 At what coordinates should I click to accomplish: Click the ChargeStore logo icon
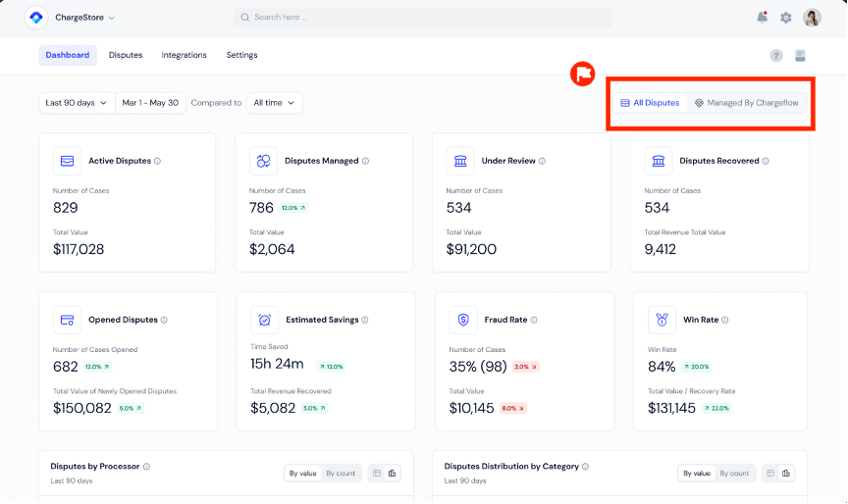coord(36,18)
